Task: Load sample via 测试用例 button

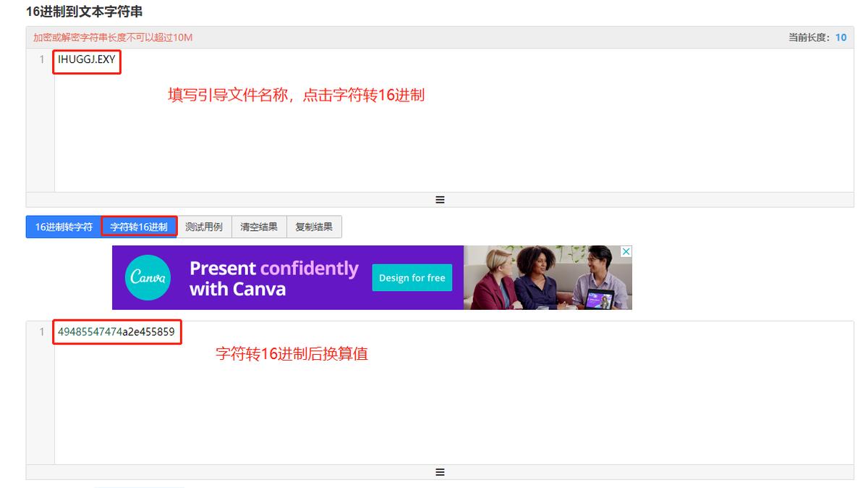Action: (x=204, y=227)
